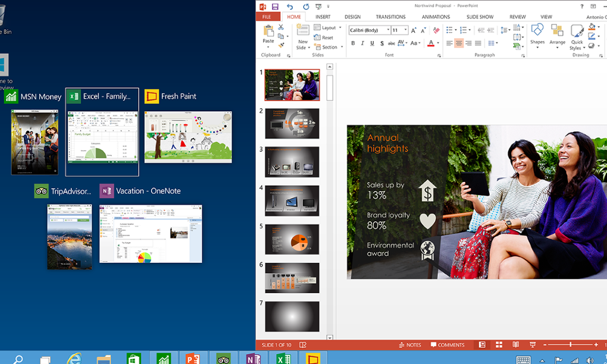Open the ANIMATIONS ribbon tab
This screenshot has height=364, width=607.
(x=436, y=17)
